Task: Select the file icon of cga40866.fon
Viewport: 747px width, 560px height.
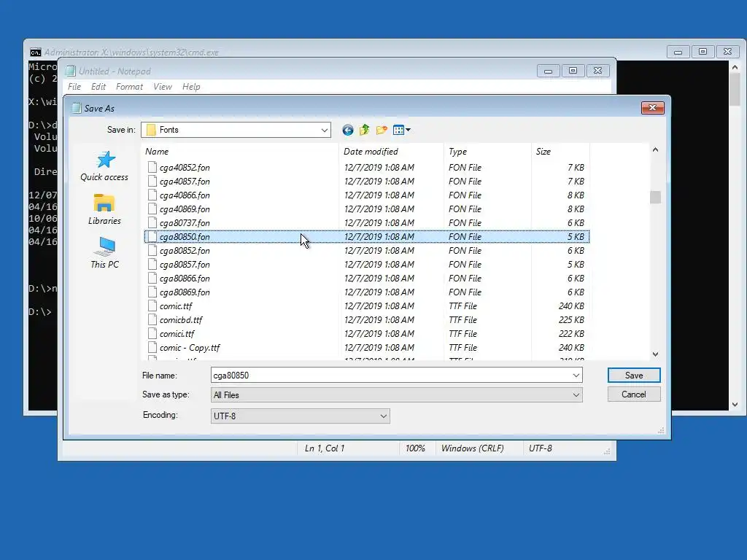Action: coord(152,195)
